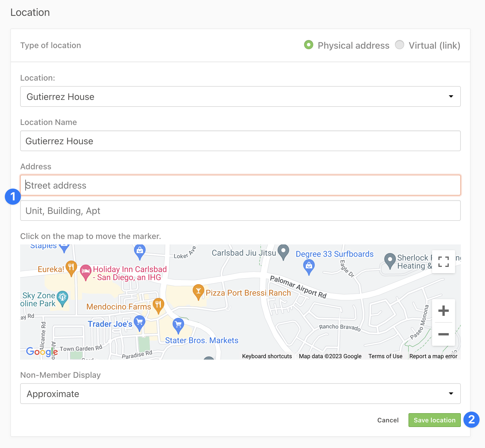
Task: Zoom out on the map
Action: (x=444, y=334)
